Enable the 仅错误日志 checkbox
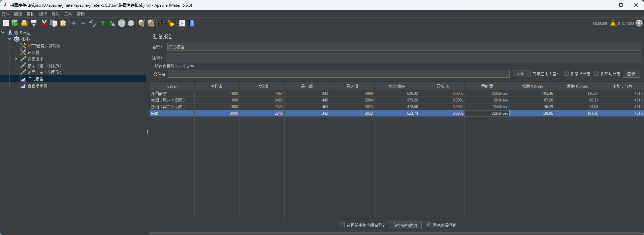The image size is (644, 235). click(x=566, y=74)
